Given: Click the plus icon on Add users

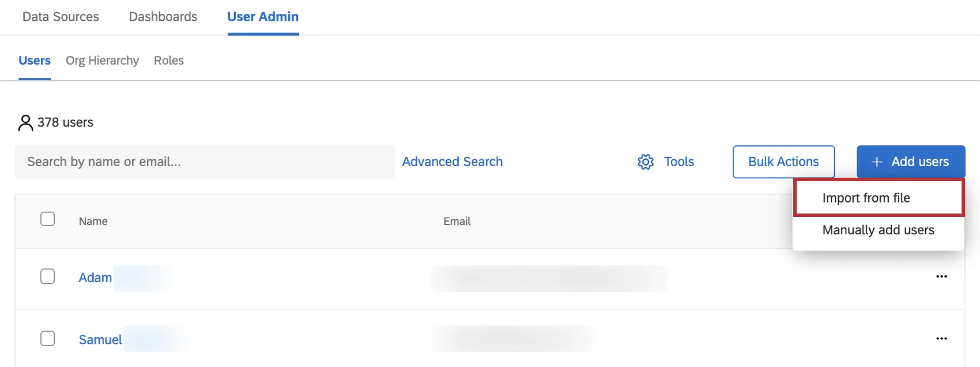Looking at the screenshot, I should [877, 162].
